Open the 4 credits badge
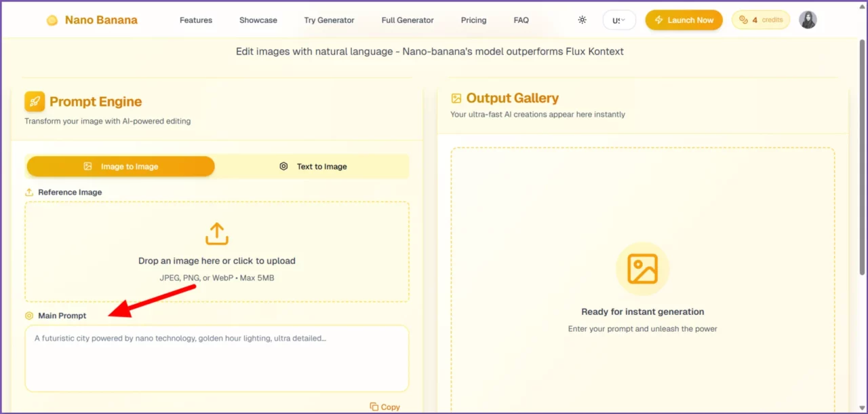 [x=760, y=20]
